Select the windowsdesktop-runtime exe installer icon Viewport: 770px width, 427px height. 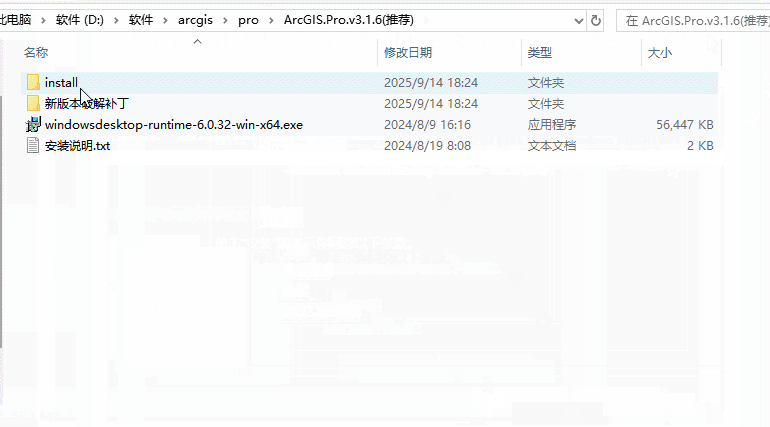click(33, 125)
